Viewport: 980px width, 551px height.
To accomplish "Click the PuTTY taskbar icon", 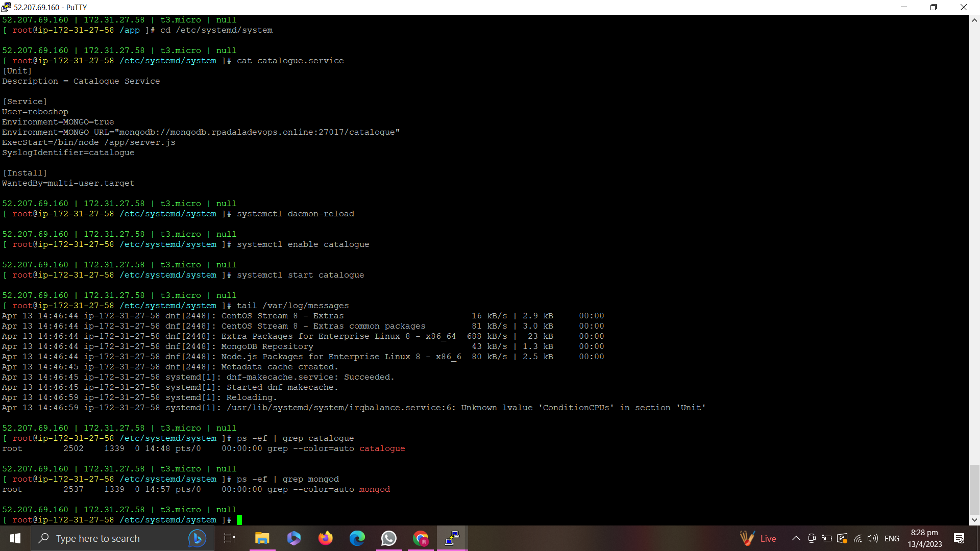I will (452, 538).
